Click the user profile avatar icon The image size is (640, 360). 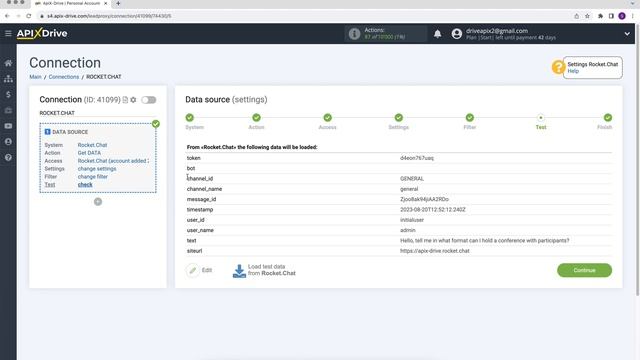pos(457,34)
